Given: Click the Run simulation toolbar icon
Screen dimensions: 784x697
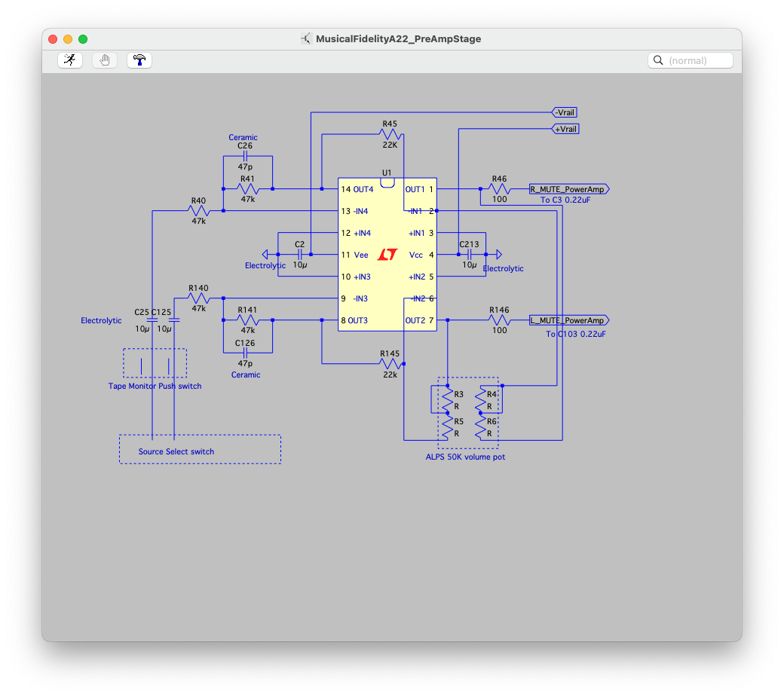Looking at the screenshot, I should [70, 60].
